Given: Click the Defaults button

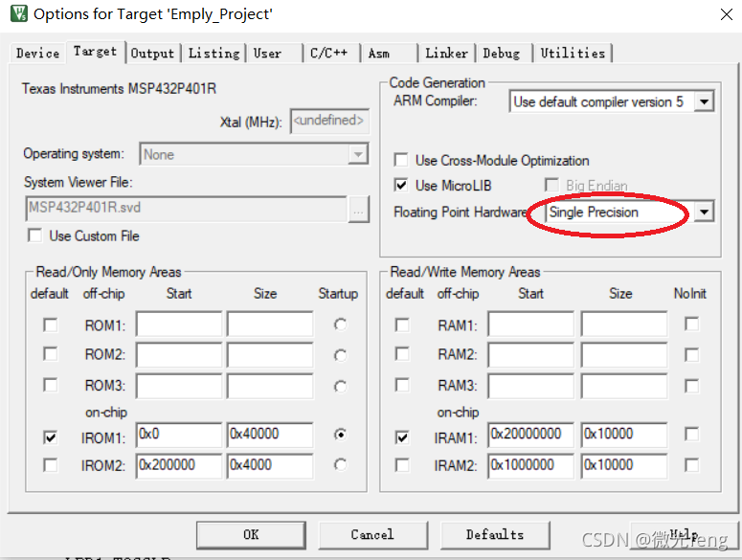Looking at the screenshot, I should pyautogui.click(x=495, y=535).
